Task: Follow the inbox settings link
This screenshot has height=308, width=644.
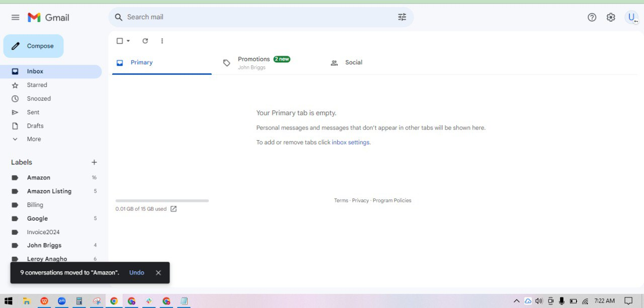Action: coord(351,142)
